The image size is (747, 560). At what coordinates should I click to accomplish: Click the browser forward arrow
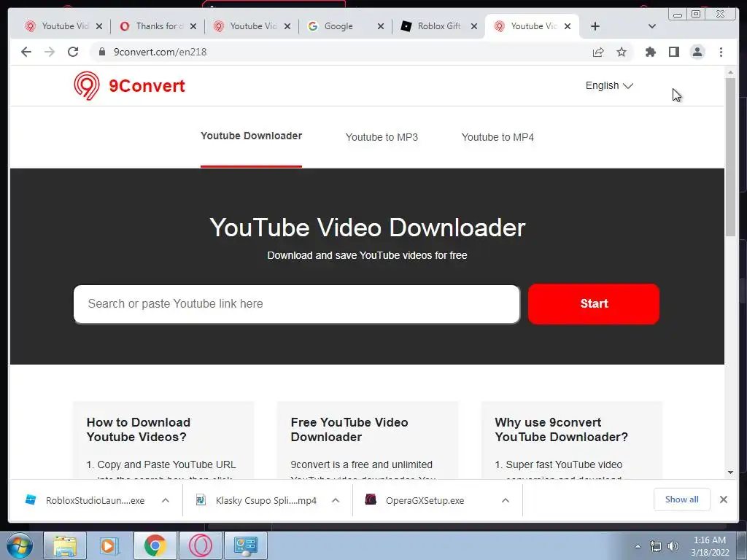point(50,52)
